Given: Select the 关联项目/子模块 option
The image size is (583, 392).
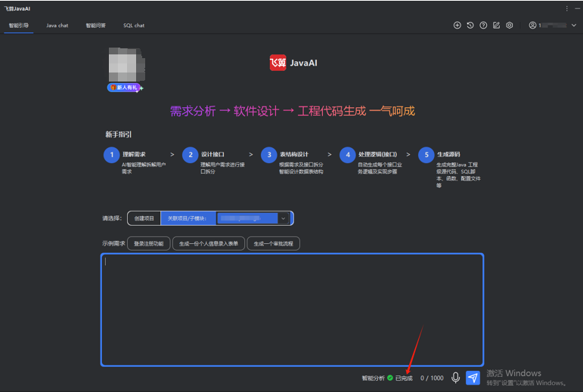Looking at the screenshot, I should click(x=188, y=218).
